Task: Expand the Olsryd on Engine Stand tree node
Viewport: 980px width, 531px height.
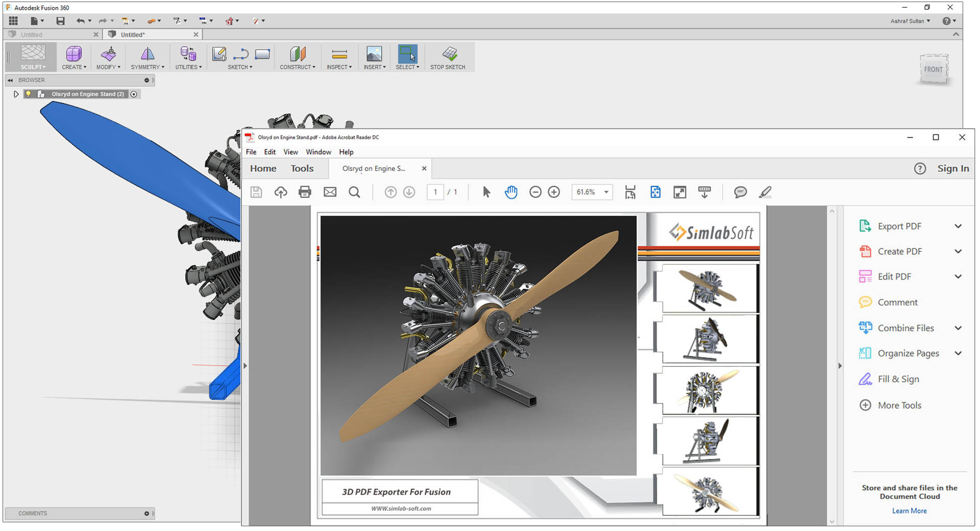Action: (16, 94)
